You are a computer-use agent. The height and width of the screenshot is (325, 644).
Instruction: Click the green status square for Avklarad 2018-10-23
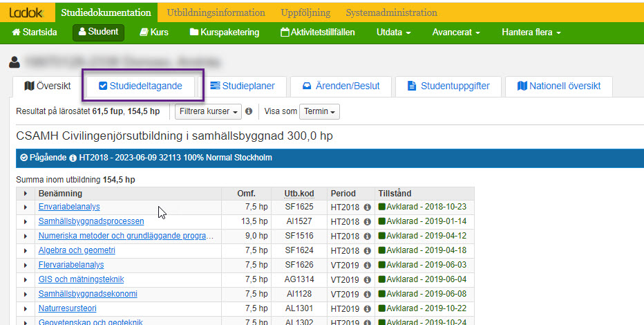(382, 207)
